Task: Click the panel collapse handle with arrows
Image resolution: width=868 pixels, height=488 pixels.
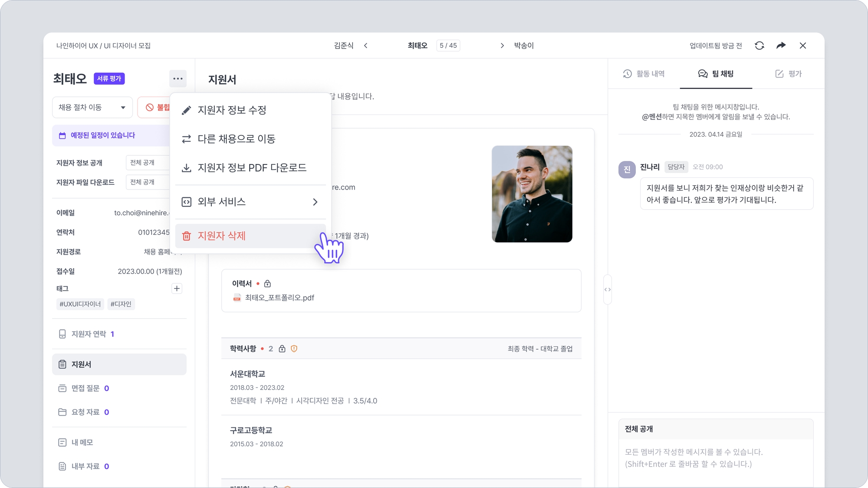Action: (607, 289)
